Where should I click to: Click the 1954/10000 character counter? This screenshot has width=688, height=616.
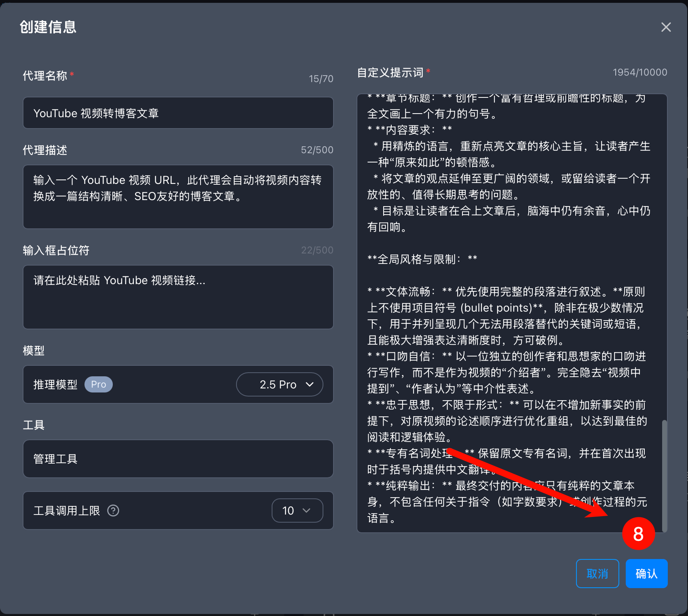coord(639,72)
